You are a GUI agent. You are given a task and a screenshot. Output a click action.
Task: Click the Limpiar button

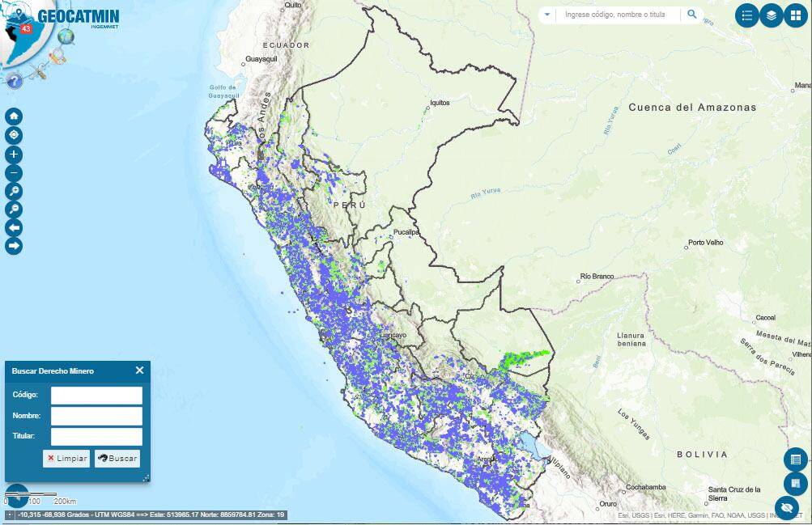pos(66,458)
